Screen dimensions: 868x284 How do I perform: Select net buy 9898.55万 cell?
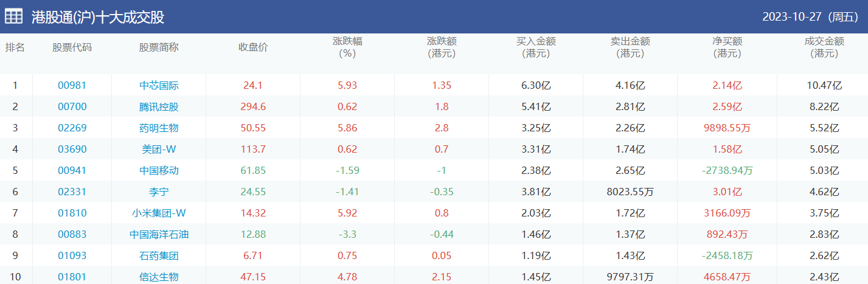(x=727, y=128)
